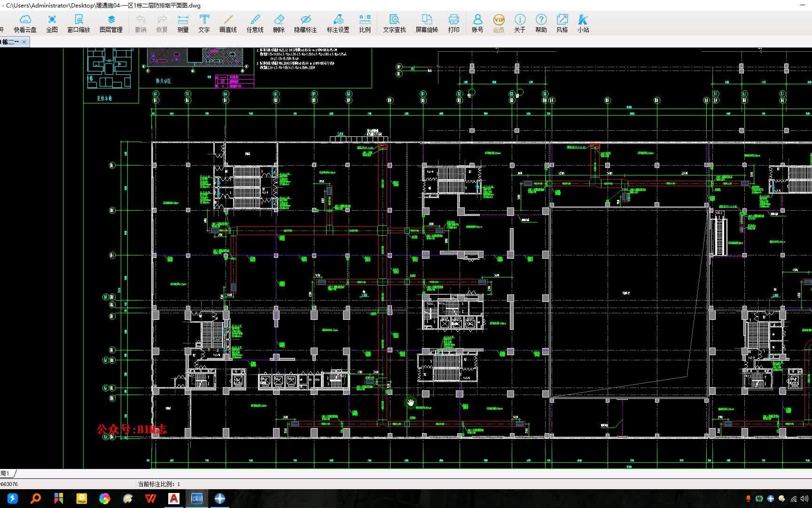Select the 任意线 freehand line tool
Image resolution: width=812 pixels, height=508 pixels.
(255, 23)
